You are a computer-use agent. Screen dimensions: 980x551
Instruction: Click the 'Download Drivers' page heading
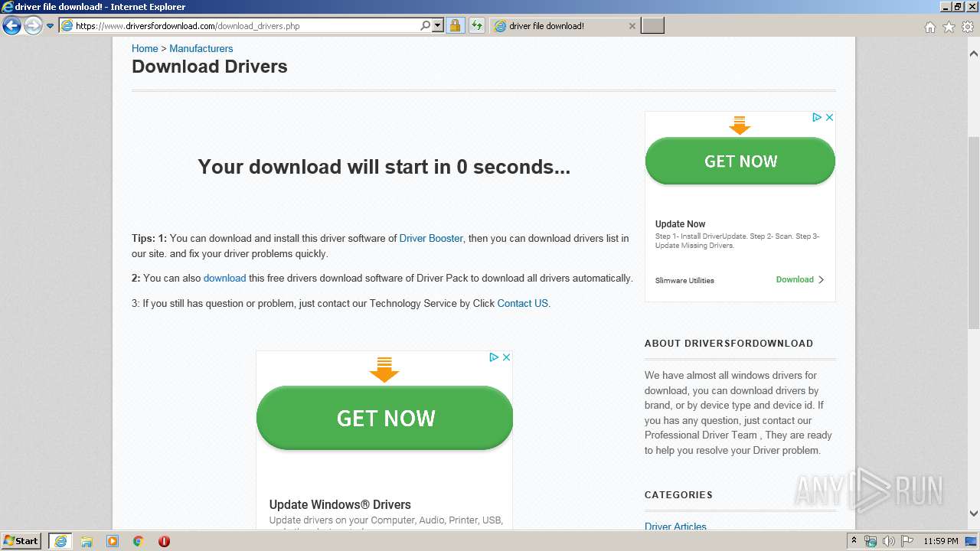coord(209,67)
